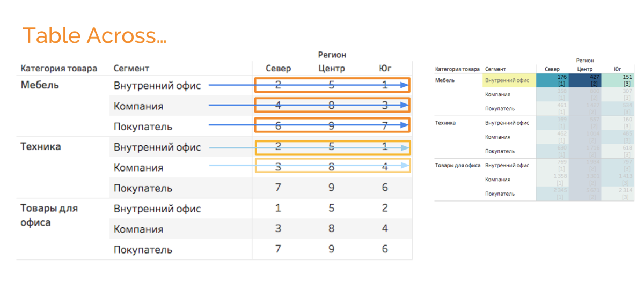The width and height of the screenshot is (644, 305).
Task: Select "Мебель" category in the large table
Action: (40, 85)
